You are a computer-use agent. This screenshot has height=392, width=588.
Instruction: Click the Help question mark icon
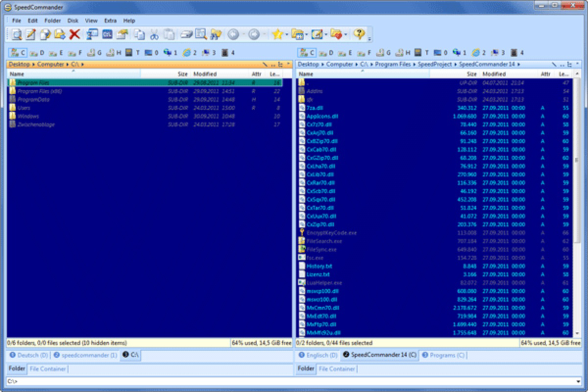pos(359,34)
